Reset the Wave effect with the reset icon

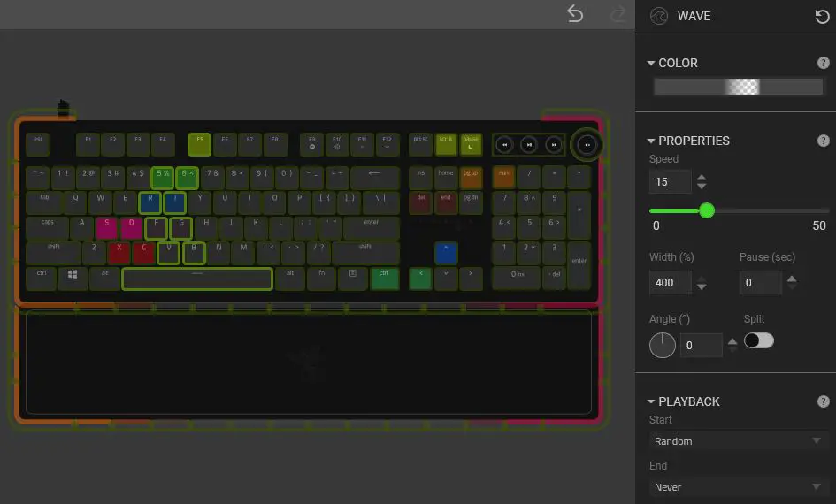pos(822,17)
